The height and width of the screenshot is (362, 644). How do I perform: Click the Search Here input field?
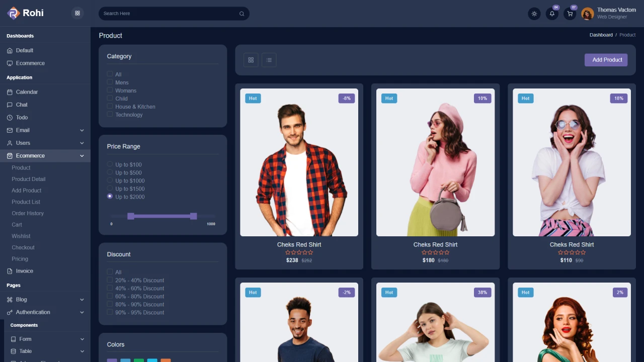[x=174, y=14]
